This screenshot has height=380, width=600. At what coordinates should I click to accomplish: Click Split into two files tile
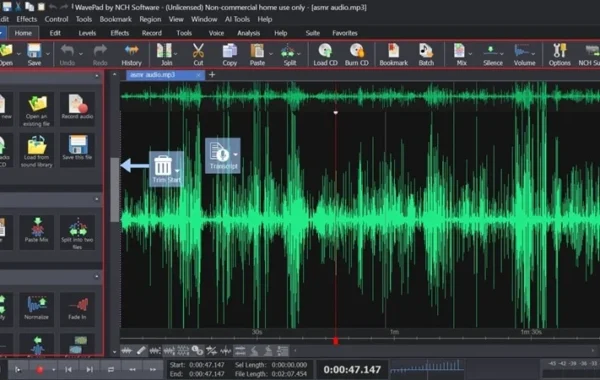pyautogui.click(x=77, y=232)
